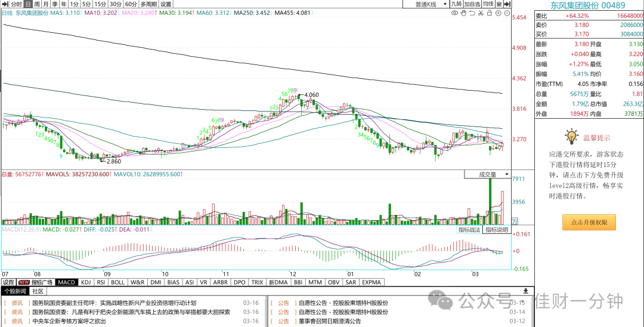Click the undo arrow chart icon
The height and width of the screenshot is (327, 644).
[x=472, y=13]
